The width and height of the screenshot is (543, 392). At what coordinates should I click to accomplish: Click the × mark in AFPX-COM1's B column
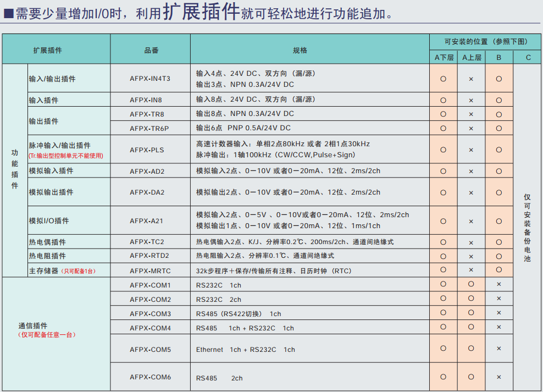pos(499,285)
